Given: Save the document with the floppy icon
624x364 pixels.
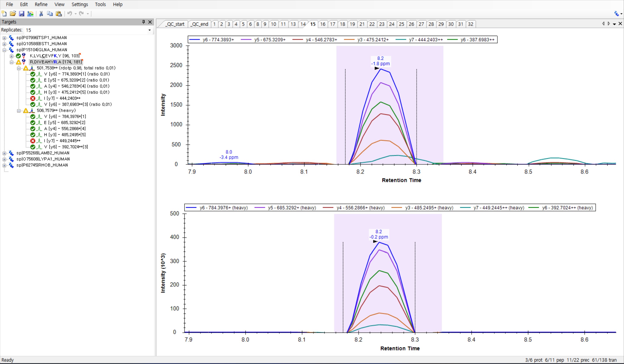Looking at the screenshot, I should click(21, 14).
